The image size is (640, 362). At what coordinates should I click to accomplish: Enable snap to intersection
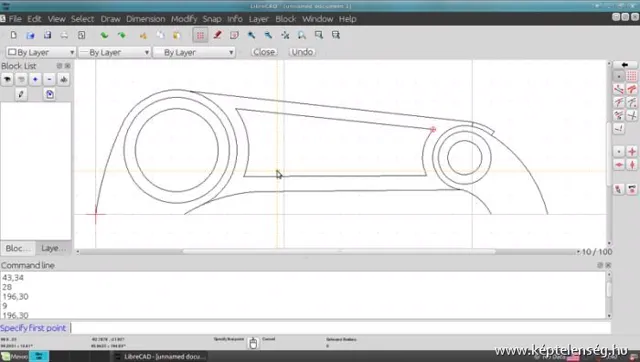[x=632, y=115]
